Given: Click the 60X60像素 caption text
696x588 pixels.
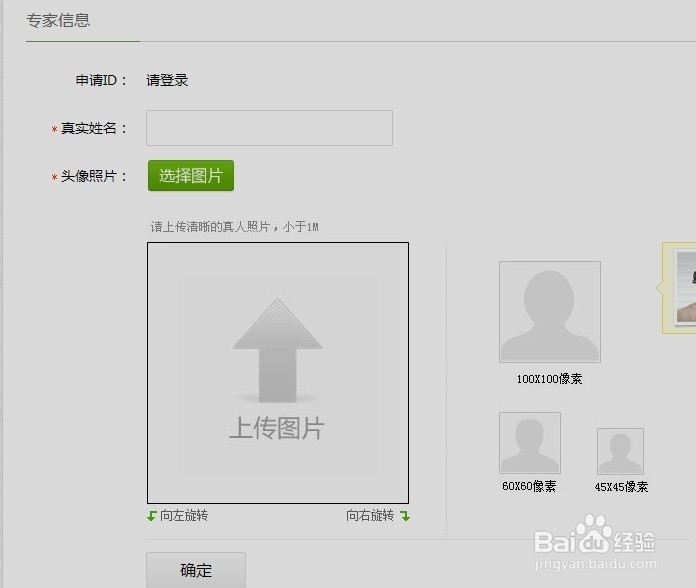Looking at the screenshot, I should [x=529, y=486].
